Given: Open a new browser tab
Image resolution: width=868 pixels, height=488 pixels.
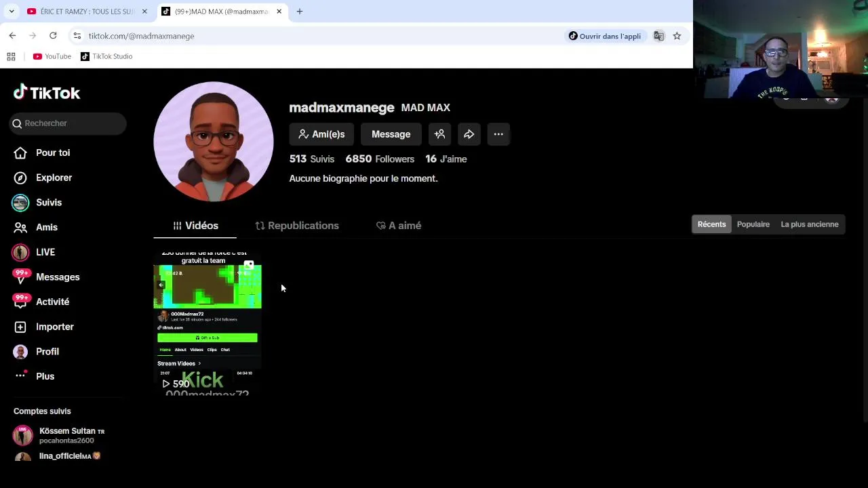Looking at the screenshot, I should pyautogui.click(x=300, y=12).
